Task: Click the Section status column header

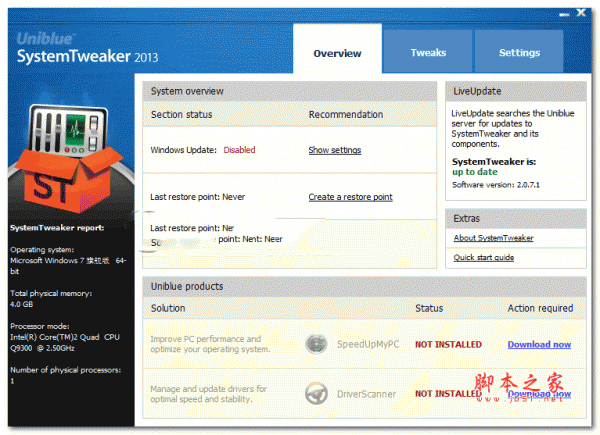Action: click(181, 114)
